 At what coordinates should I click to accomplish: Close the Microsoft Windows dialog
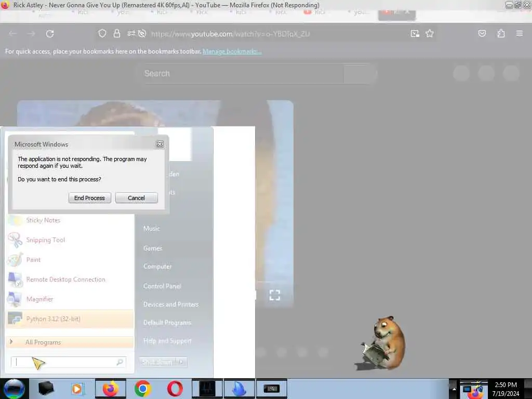coord(160,144)
